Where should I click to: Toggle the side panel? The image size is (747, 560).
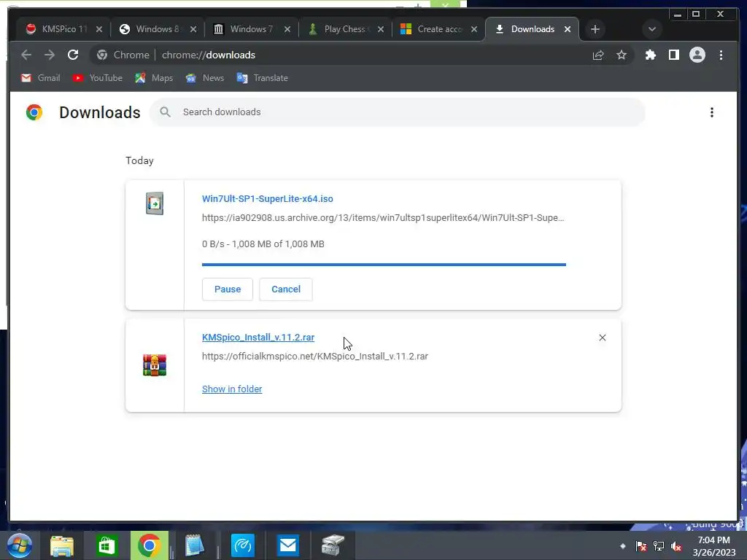coord(673,55)
